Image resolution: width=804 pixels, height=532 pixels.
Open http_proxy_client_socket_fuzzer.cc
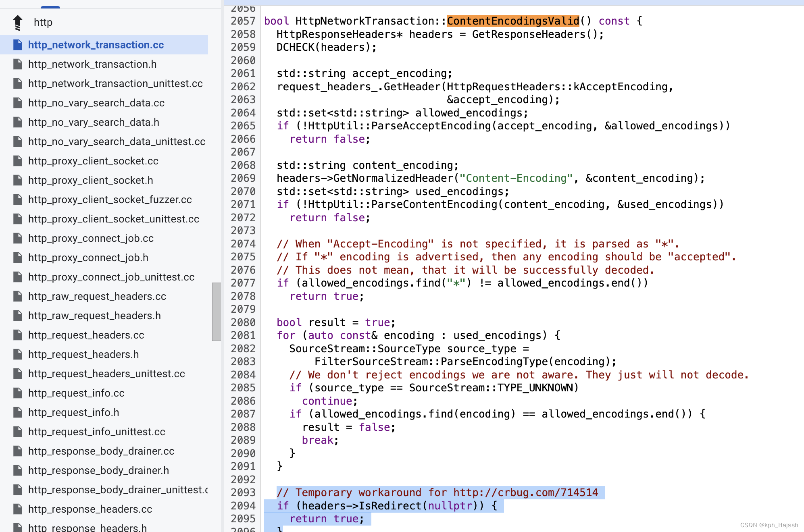point(110,199)
